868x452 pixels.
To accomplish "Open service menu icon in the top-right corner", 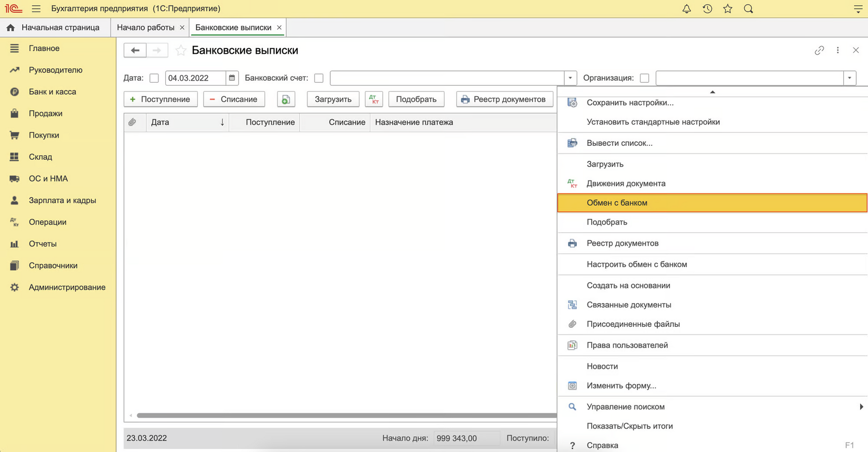I will point(858,9).
